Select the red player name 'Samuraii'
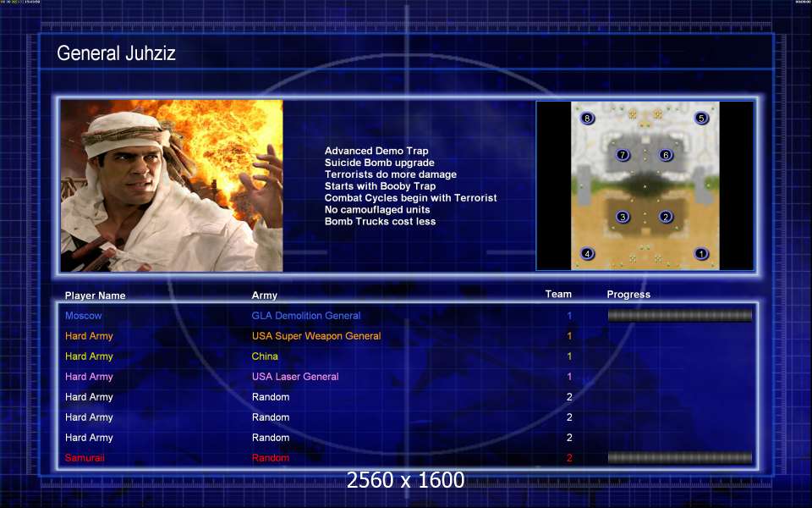The image size is (812, 508). pyautogui.click(x=85, y=458)
